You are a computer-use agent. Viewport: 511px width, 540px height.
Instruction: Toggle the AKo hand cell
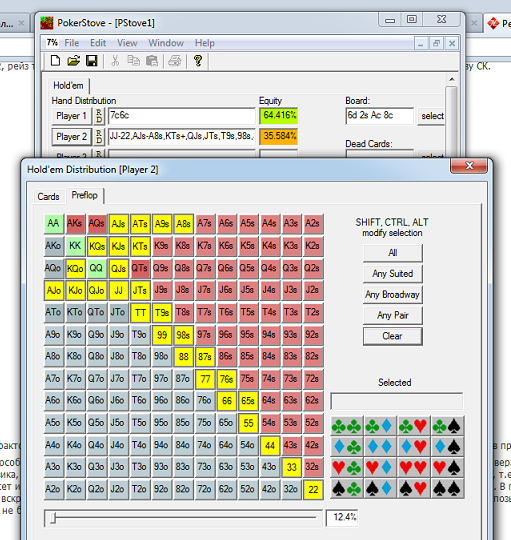click(53, 246)
